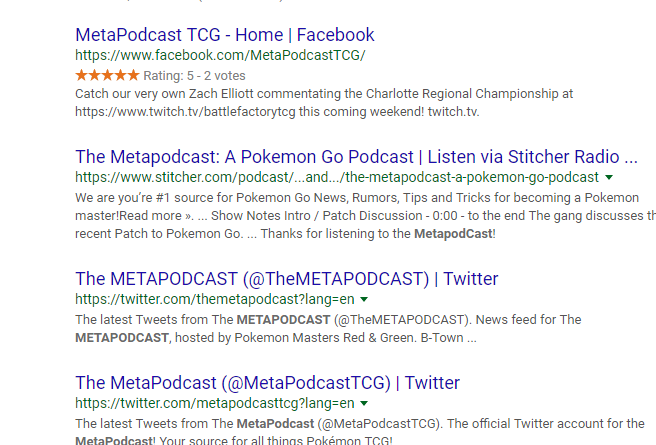Screen dimensions: 656x445
Task: Click the twitch.tv/battlefactorytcg snippet line
Action: click(x=277, y=112)
